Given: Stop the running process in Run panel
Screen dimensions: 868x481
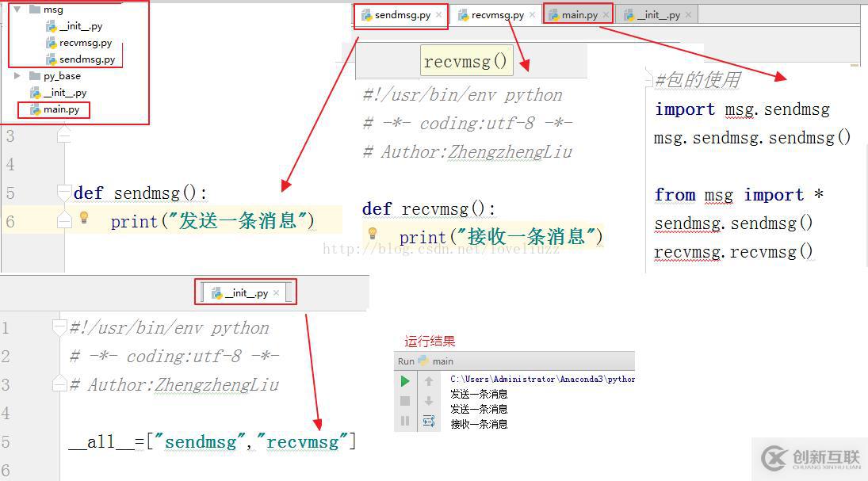Looking at the screenshot, I should click(x=405, y=399).
